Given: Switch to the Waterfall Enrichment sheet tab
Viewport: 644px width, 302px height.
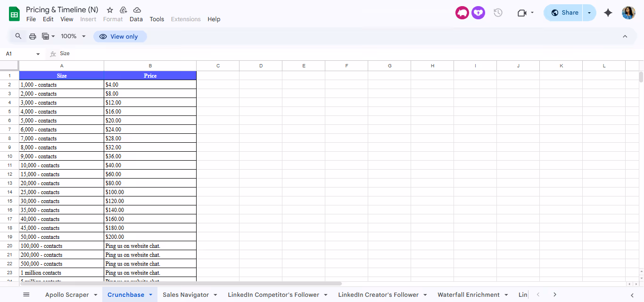Looking at the screenshot, I should tap(469, 295).
